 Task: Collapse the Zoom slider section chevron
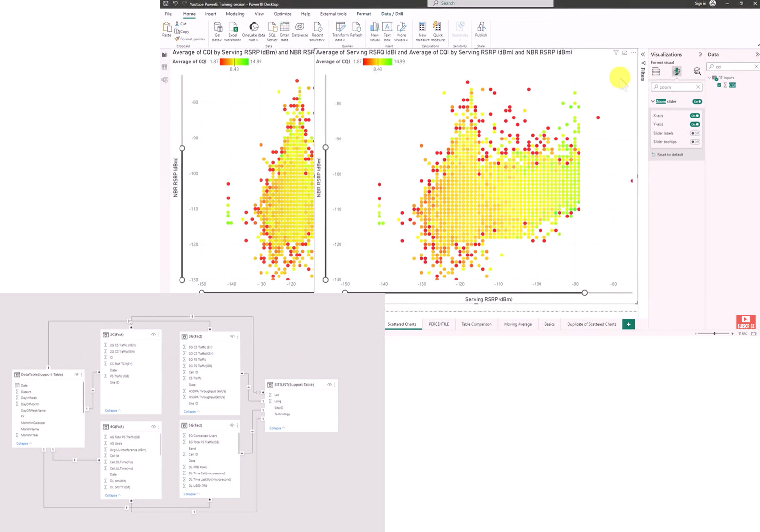click(653, 101)
